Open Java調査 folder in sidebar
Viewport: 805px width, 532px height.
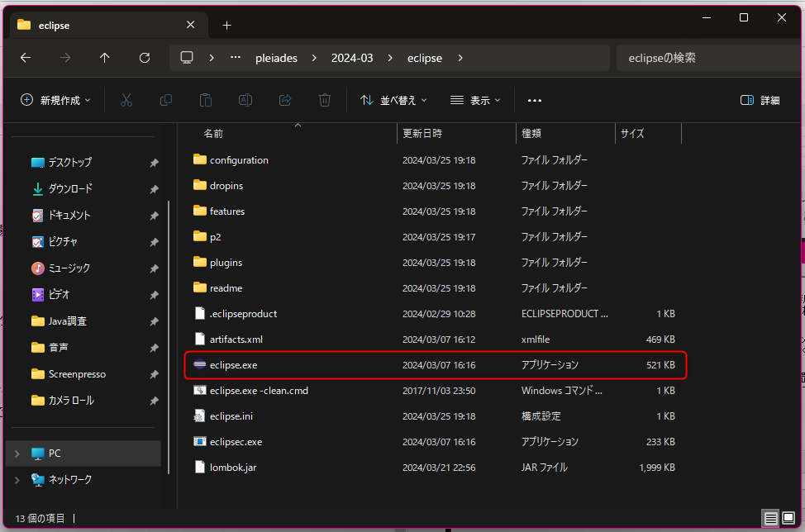67,321
